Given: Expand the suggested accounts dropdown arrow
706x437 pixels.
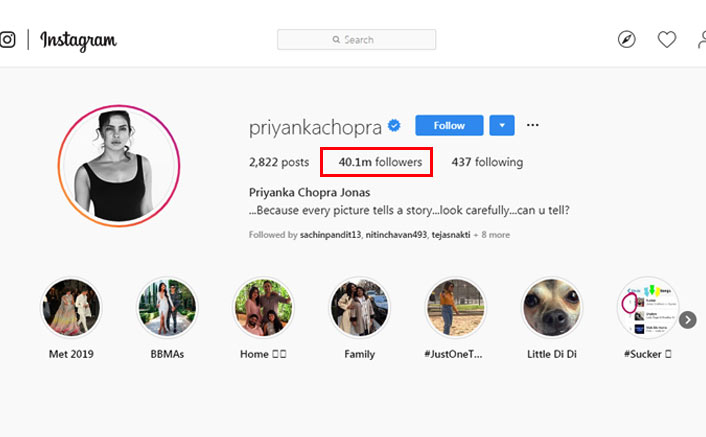Looking at the screenshot, I should pos(502,125).
